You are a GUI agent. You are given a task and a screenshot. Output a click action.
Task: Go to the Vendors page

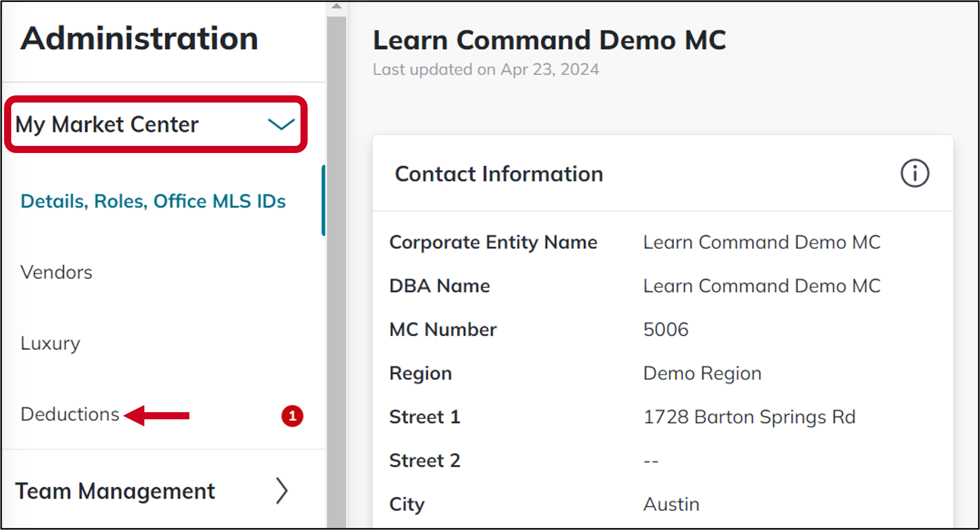tap(56, 272)
